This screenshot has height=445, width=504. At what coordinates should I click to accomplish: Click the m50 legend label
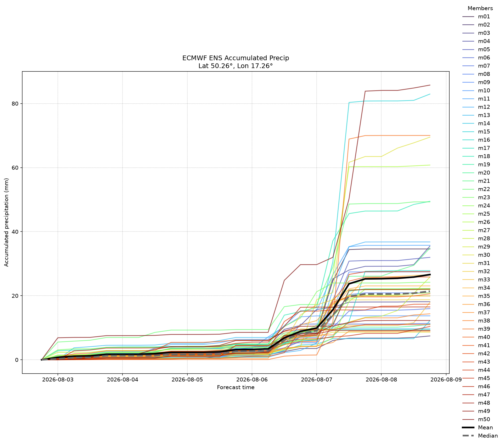(x=484, y=419)
